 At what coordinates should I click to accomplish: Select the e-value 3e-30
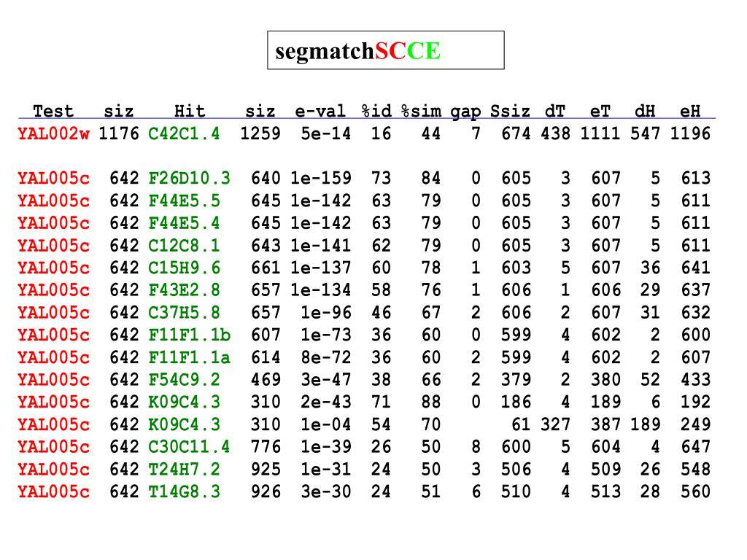click(x=325, y=491)
